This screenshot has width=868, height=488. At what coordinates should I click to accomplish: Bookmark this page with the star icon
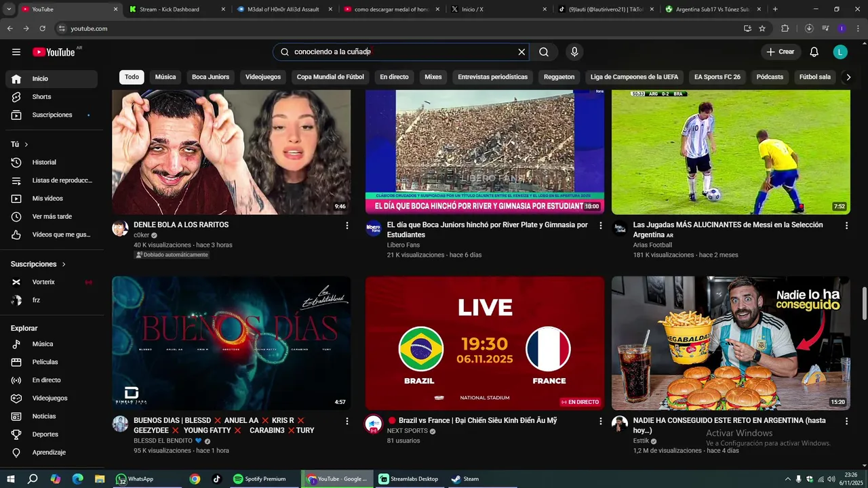pos(762,28)
